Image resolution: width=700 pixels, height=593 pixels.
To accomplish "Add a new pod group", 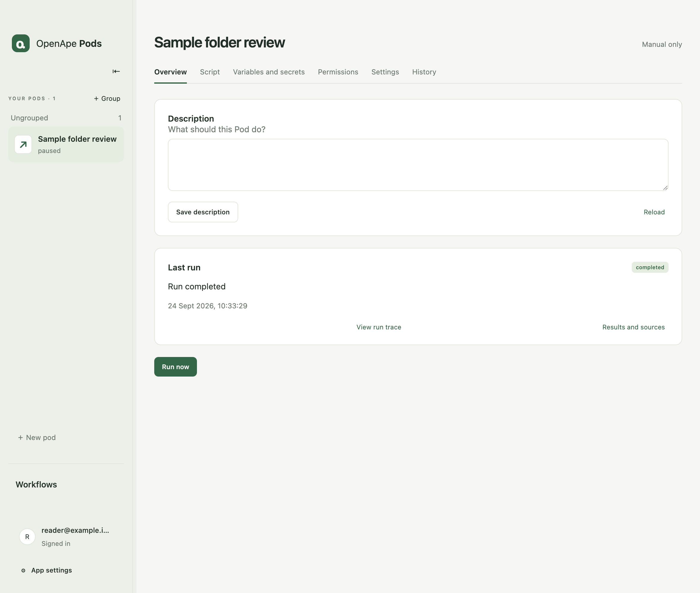I will [x=107, y=98].
